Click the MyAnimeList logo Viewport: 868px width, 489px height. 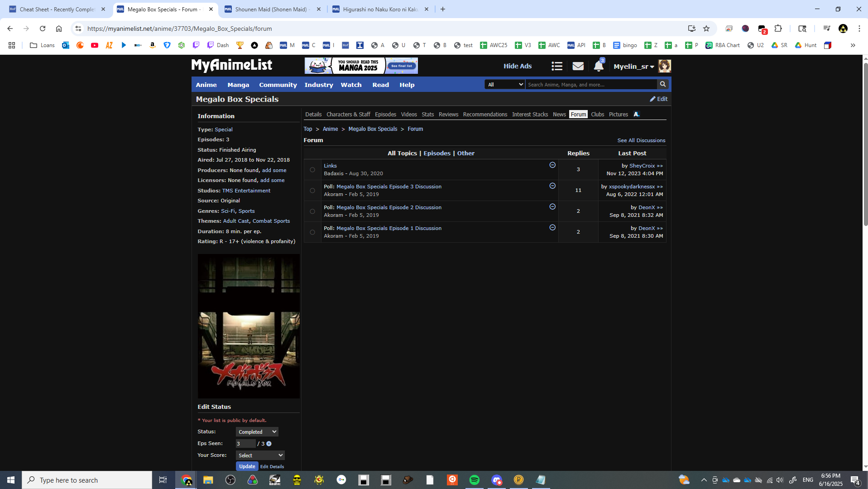pyautogui.click(x=232, y=66)
